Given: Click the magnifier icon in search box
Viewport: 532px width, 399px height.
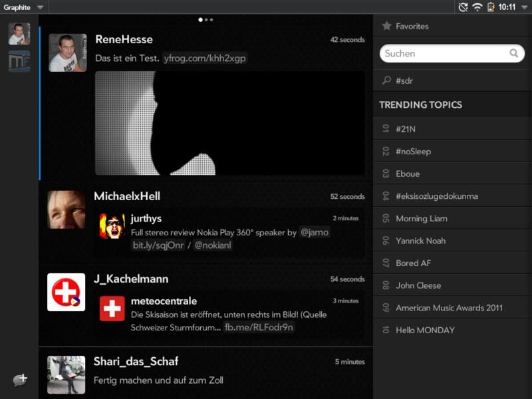Looking at the screenshot, I should click(x=513, y=53).
